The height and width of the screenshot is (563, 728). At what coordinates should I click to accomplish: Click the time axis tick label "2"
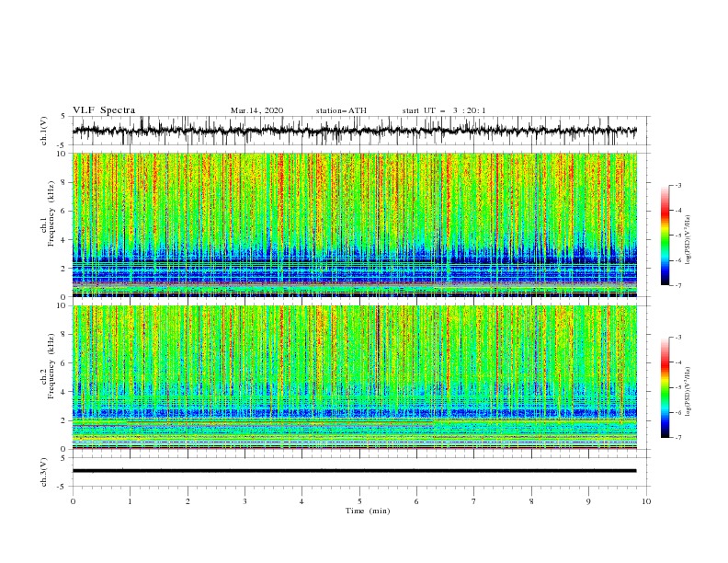[x=188, y=501]
